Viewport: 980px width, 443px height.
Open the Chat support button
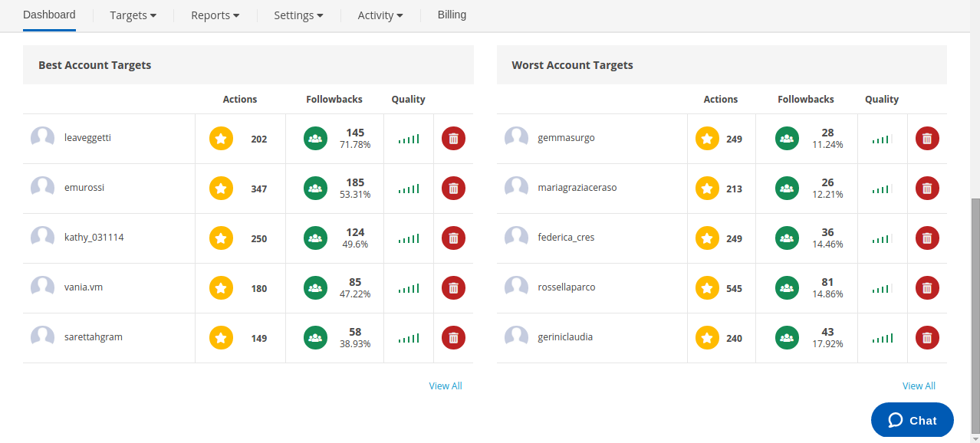point(913,420)
